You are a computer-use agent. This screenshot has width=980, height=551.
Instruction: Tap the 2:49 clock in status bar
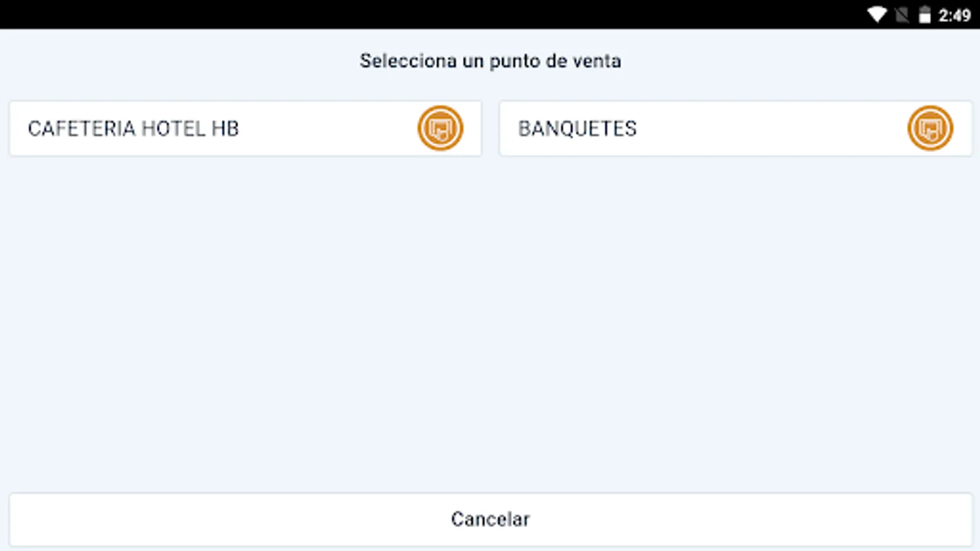(x=954, y=15)
